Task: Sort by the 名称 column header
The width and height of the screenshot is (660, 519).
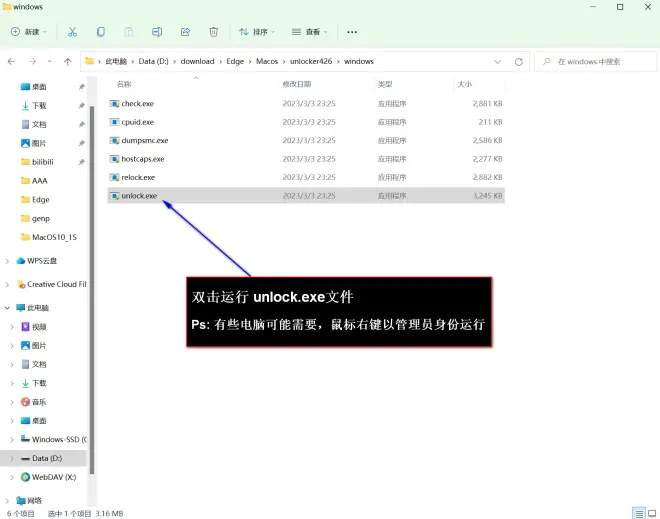Action: pos(124,84)
